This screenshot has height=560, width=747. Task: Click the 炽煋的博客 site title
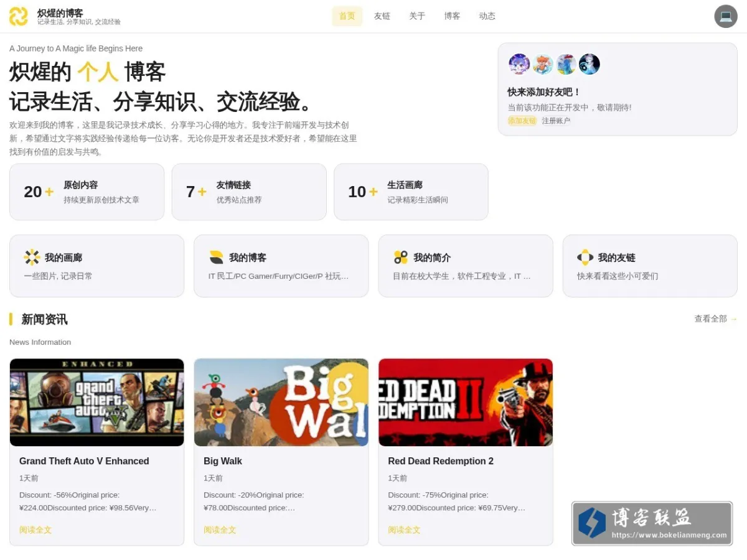tap(60, 12)
